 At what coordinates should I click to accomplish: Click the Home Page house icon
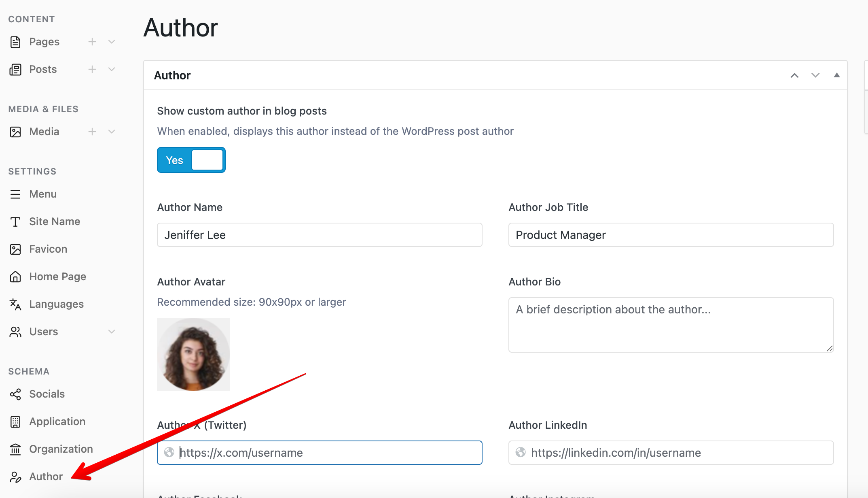point(15,277)
